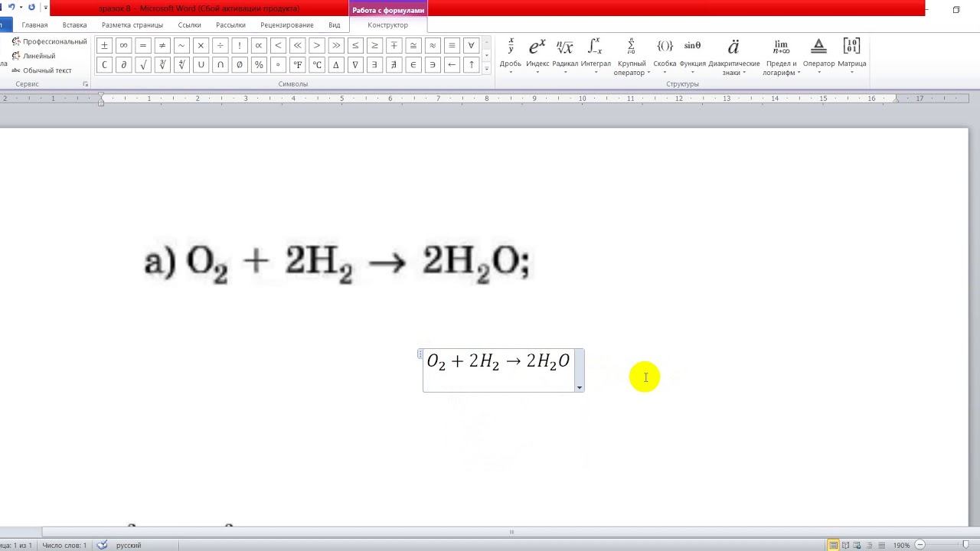Open the Диакритические знаки dropdown
The width and height of the screenshot is (980, 551).
pos(734,57)
